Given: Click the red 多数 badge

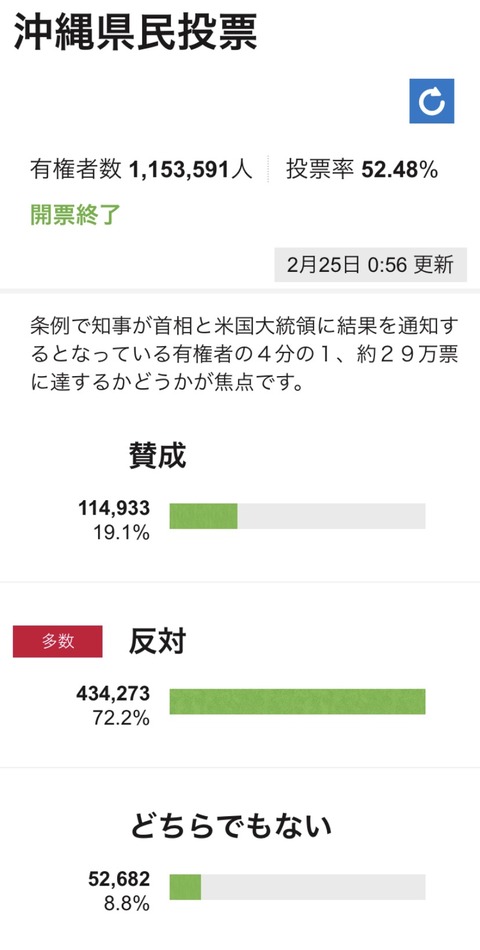Looking at the screenshot, I should tap(58, 642).
